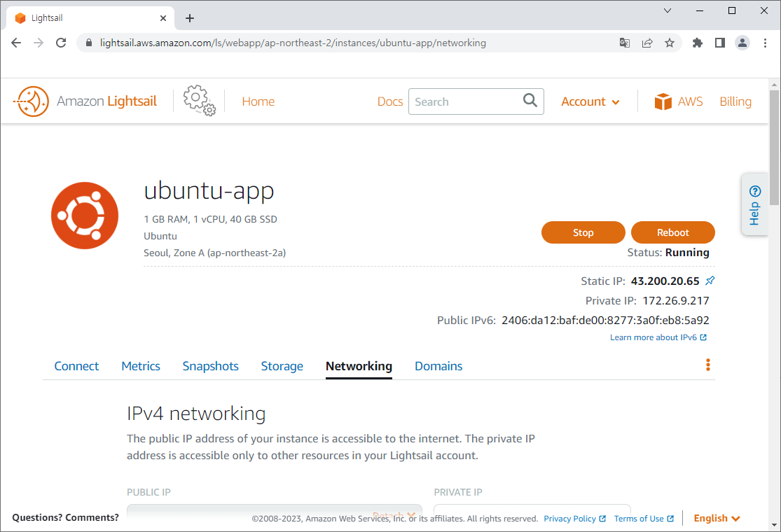This screenshot has height=532, width=781.
Task: Open the tab search chevron
Action: coord(668,10)
